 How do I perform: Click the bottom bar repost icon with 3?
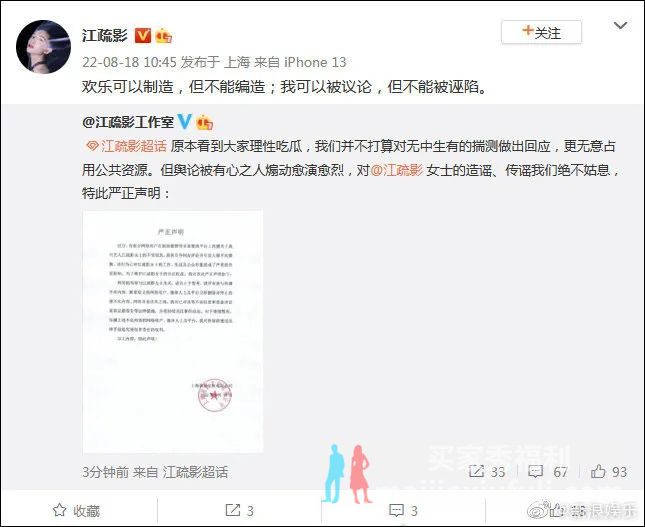239,511
